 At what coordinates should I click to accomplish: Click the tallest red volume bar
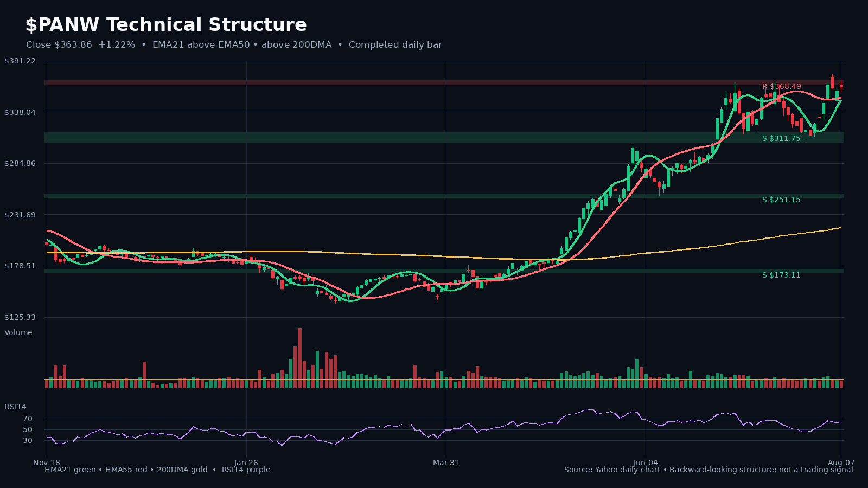[x=300, y=358]
